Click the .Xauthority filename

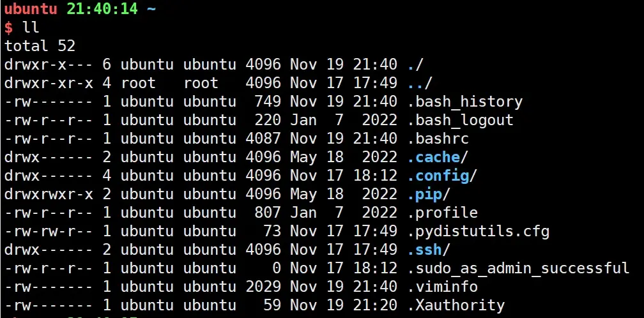(x=456, y=305)
